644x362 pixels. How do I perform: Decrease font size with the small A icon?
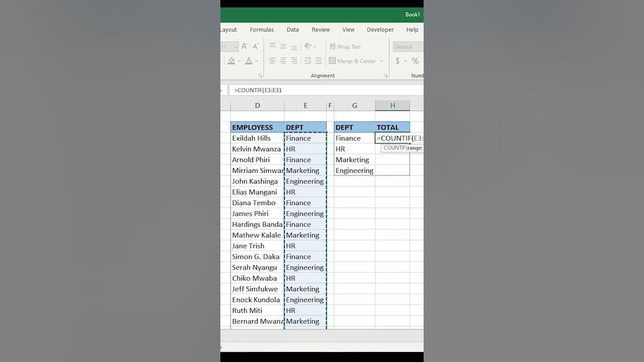pos(256,46)
